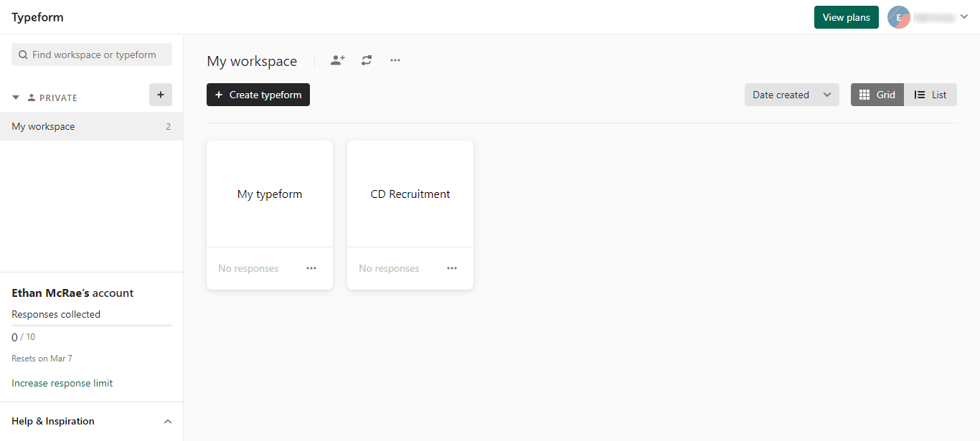Collapse the Help & Inspiration panel
980x441 pixels.
point(168,422)
